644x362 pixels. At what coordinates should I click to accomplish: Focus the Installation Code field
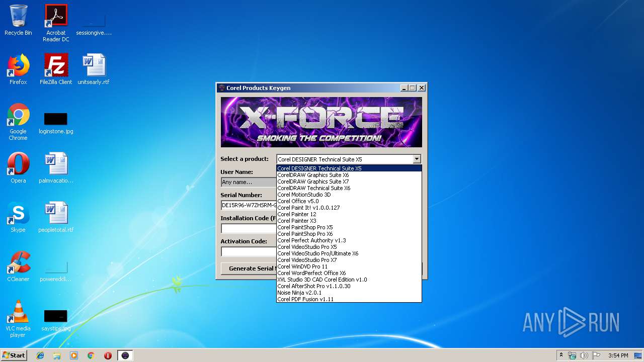pyautogui.click(x=249, y=228)
